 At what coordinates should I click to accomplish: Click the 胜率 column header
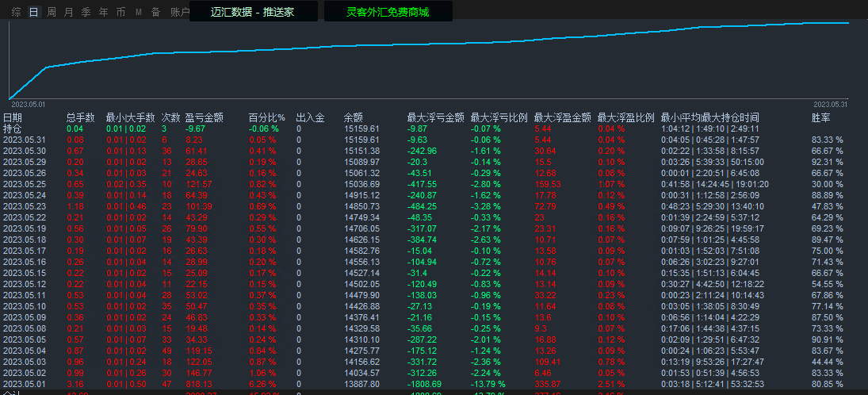point(821,117)
